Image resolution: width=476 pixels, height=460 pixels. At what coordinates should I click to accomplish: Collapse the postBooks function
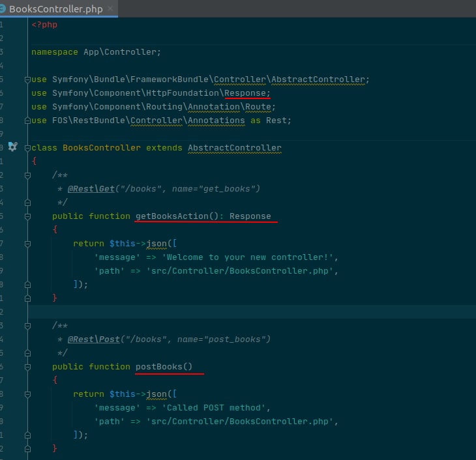[27, 367]
